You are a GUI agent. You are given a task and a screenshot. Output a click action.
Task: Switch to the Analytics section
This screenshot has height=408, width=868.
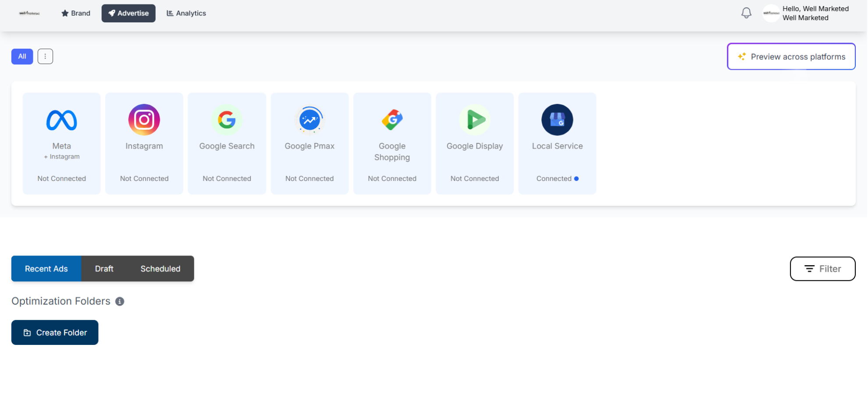[x=186, y=13]
